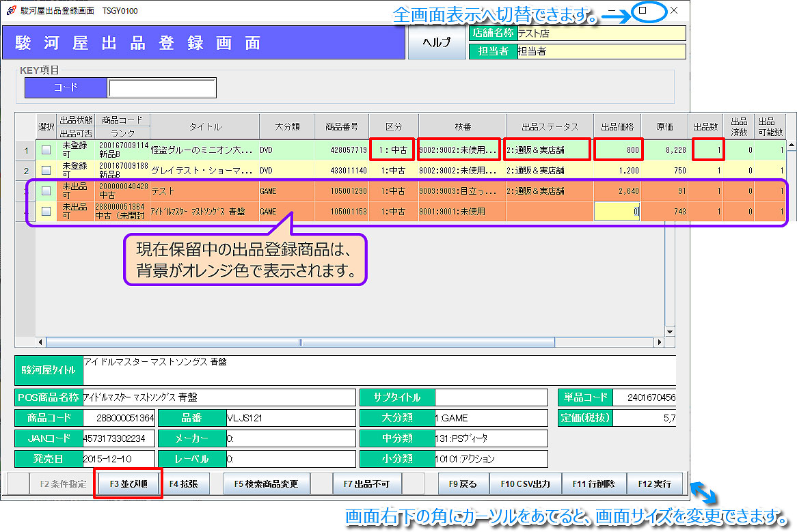Export with the F10 CSV出力 button
Viewport: 797px width, 532px height.
pyautogui.click(x=525, y=484)
